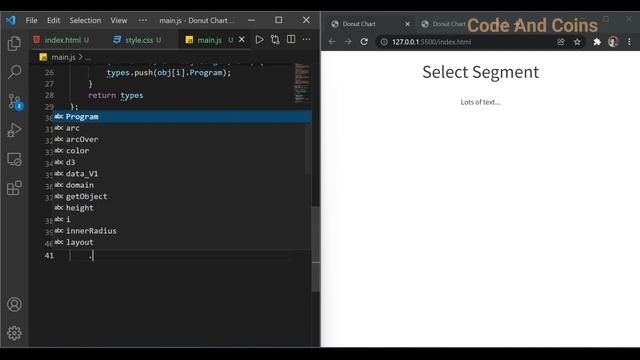640x360 pixels.
Task: Split the editor right
Action: [291, 40]
